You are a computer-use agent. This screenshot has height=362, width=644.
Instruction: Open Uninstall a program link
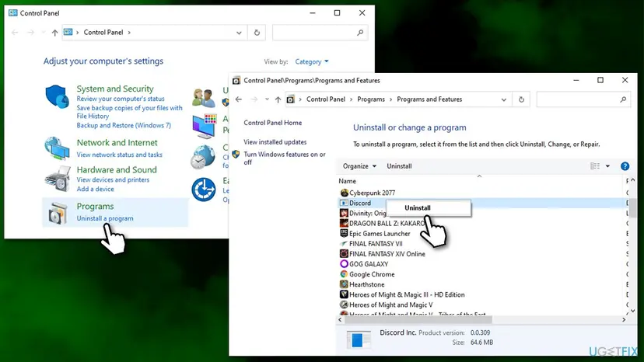pos(105,218)
